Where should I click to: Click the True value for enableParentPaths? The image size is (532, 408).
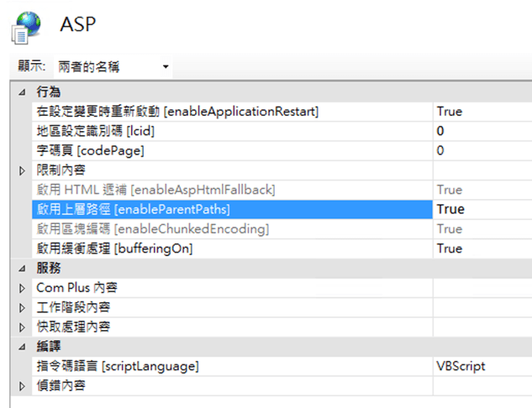coord(450,209)
